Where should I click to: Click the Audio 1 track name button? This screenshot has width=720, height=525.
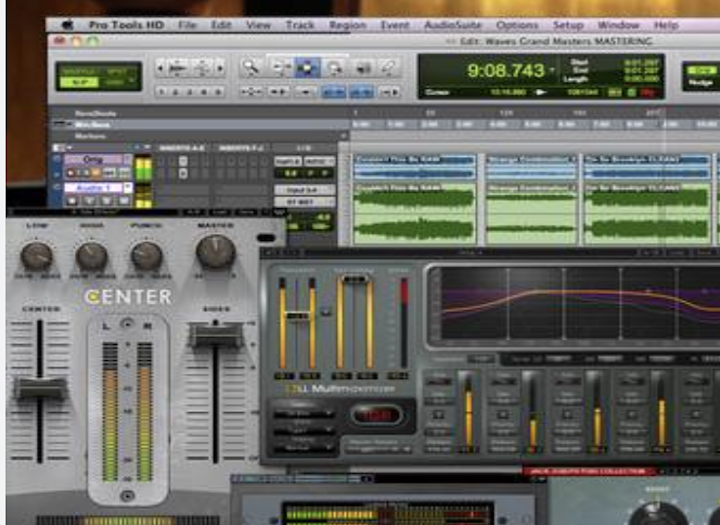coord(93,187)
